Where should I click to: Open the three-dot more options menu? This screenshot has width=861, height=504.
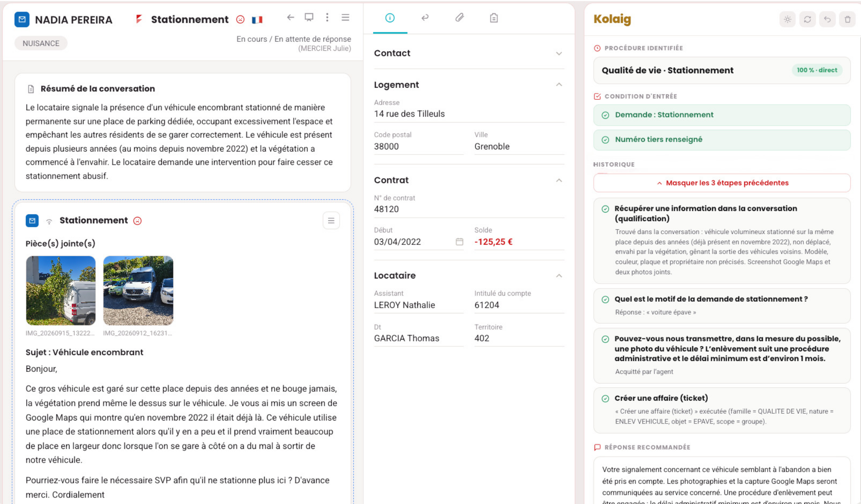[327, 17]
